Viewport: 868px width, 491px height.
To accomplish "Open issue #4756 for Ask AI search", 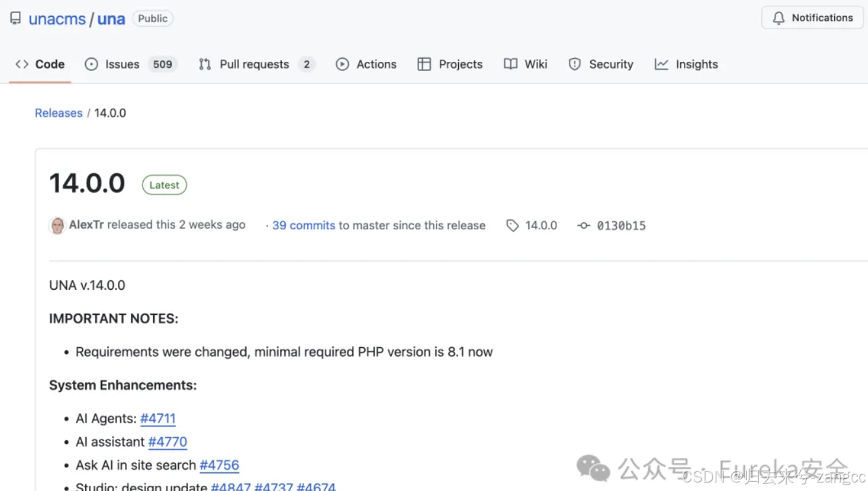I will [219, 466].
